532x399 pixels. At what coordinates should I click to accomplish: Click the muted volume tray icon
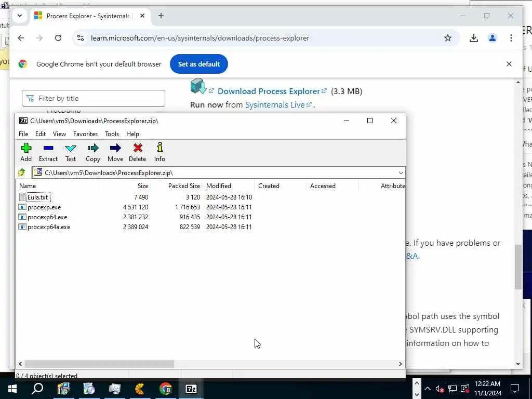[440, 389]
